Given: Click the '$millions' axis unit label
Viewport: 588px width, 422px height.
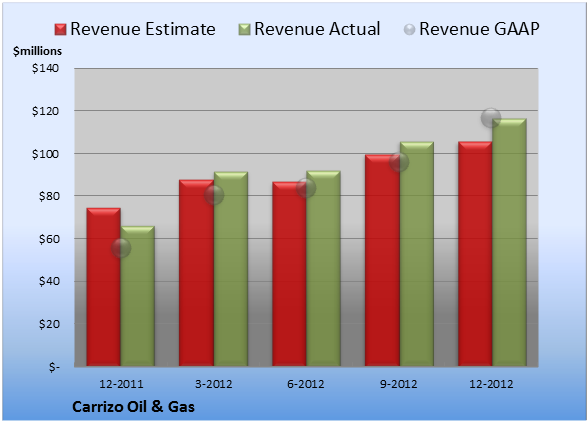Looking at the screenshot, I should tap(37, 51).
